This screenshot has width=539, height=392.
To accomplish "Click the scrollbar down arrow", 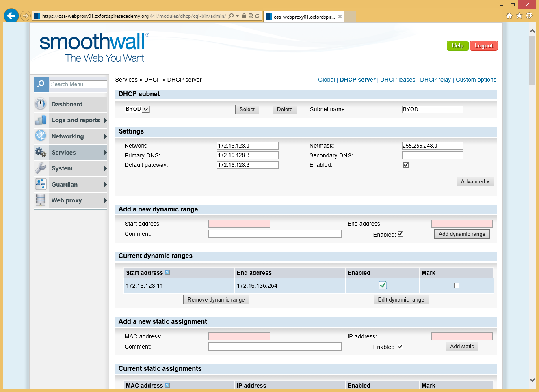I will coord(532,380).
